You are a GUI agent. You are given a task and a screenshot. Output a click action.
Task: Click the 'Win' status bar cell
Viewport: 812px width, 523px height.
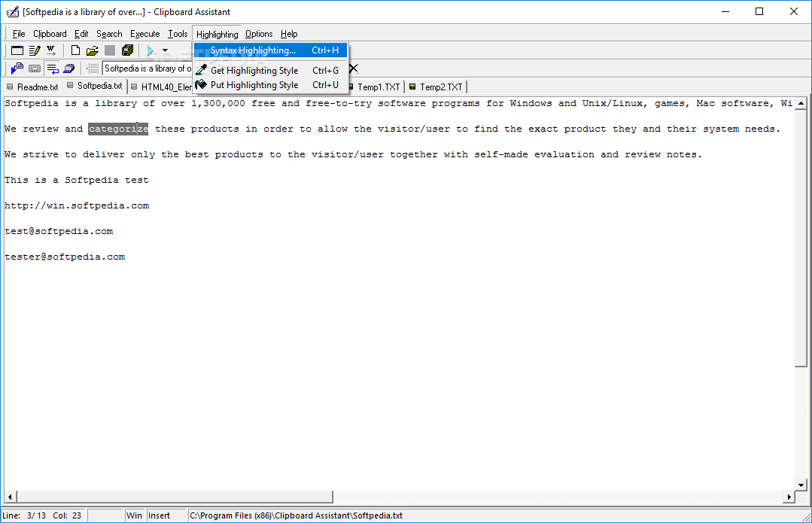[x=134, y=515]
